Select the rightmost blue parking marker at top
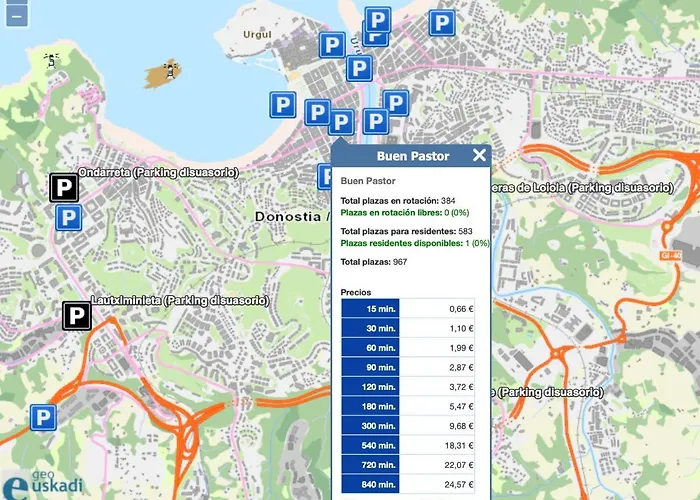 tap(441, 23)
